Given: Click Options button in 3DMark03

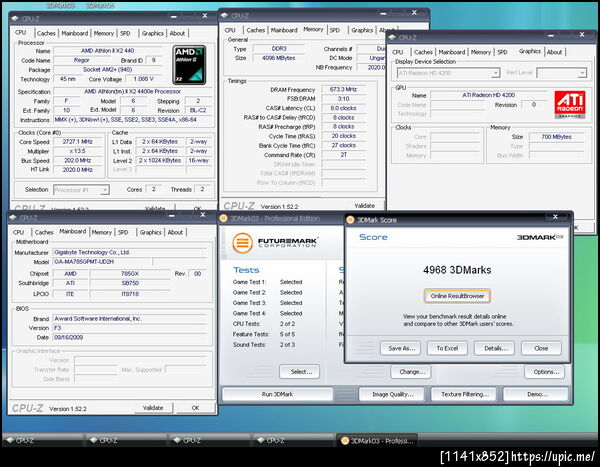Looking at the screenshot, I should (545, 372).
